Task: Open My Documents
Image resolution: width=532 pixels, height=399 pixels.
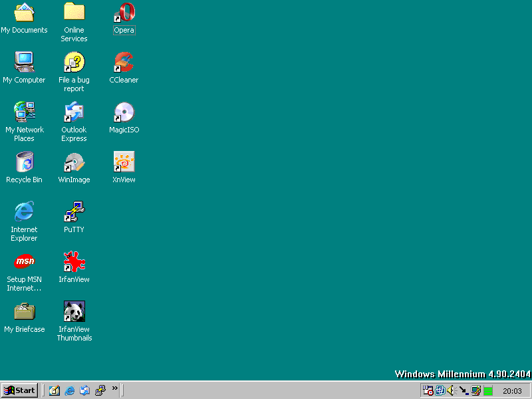Action: [24, 13]
